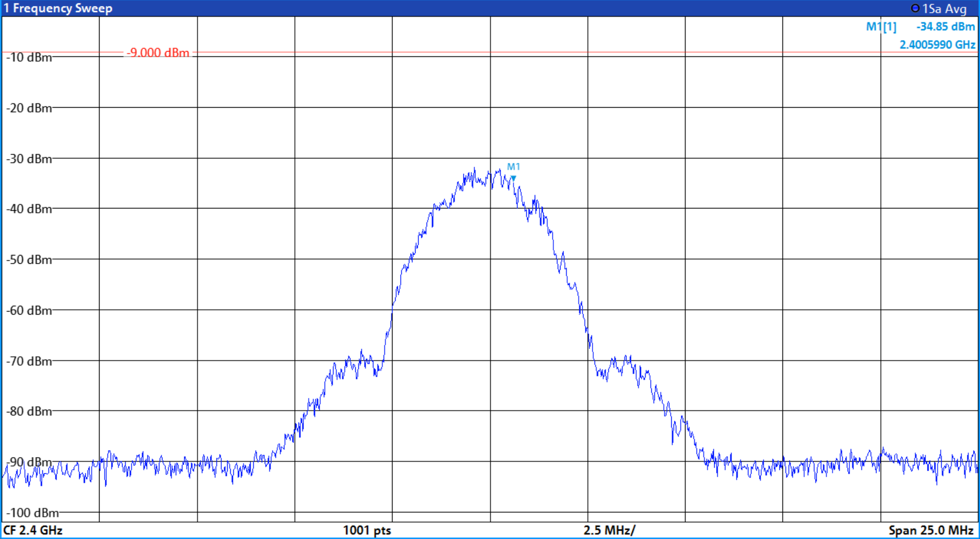This screenshot has width=980, height=539.
Task: Select the 2.4005990 GHz marker frequency value
Action: [937, 44]
